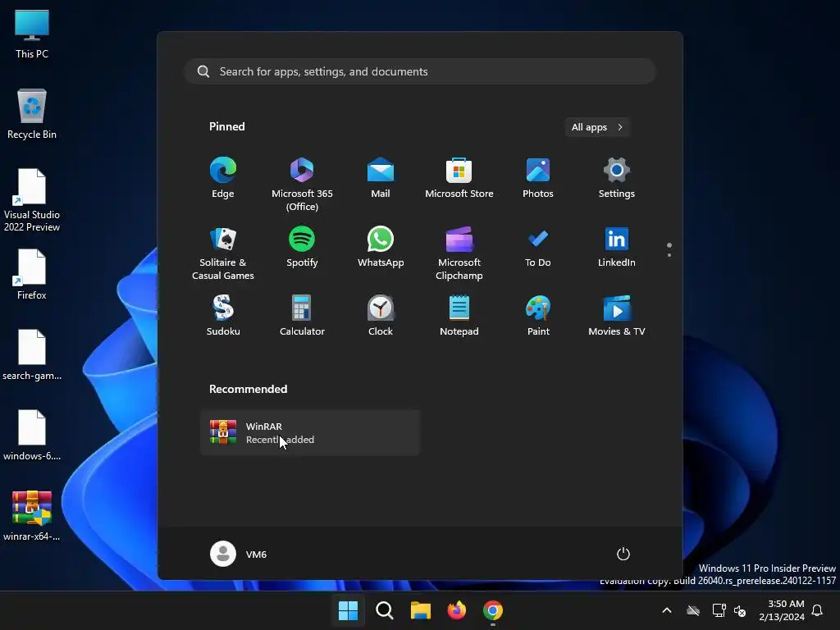This screenshot has height=630, width=840.
Task: Open Google Chrome from taskbar
Action: [x=493, y=610]
